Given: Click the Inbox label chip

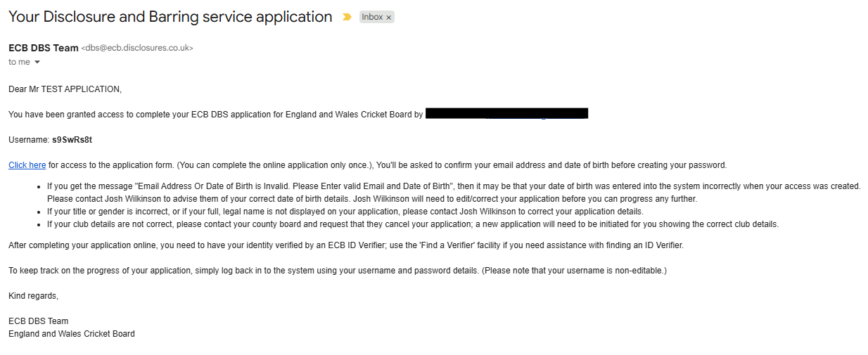Looking at the screenshot, I should click(372, 17).
